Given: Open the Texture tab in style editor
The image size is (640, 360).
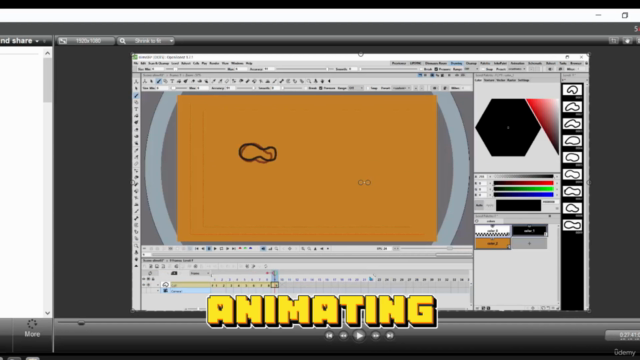Looking at the screenshot, I should (489, 80).
